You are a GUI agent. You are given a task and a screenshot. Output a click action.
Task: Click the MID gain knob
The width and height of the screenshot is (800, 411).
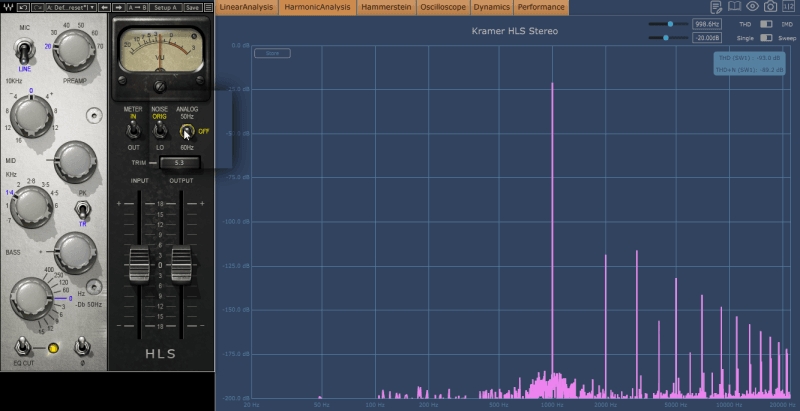[75, 161]
